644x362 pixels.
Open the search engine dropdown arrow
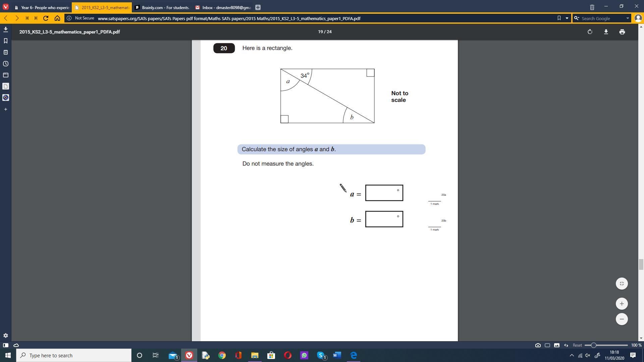tap(627, 18)
